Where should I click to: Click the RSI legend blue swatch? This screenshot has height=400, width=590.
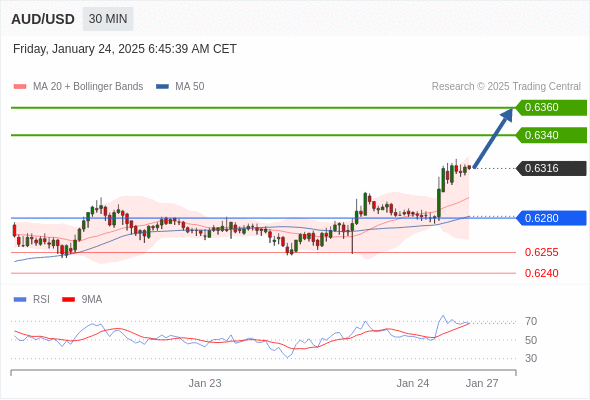pos(20,300)
